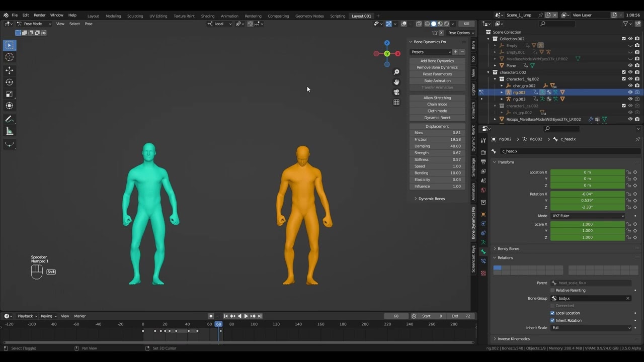644x362 pixels.
Task: Enable the Cloth mode button
Action: pos(437,111)
